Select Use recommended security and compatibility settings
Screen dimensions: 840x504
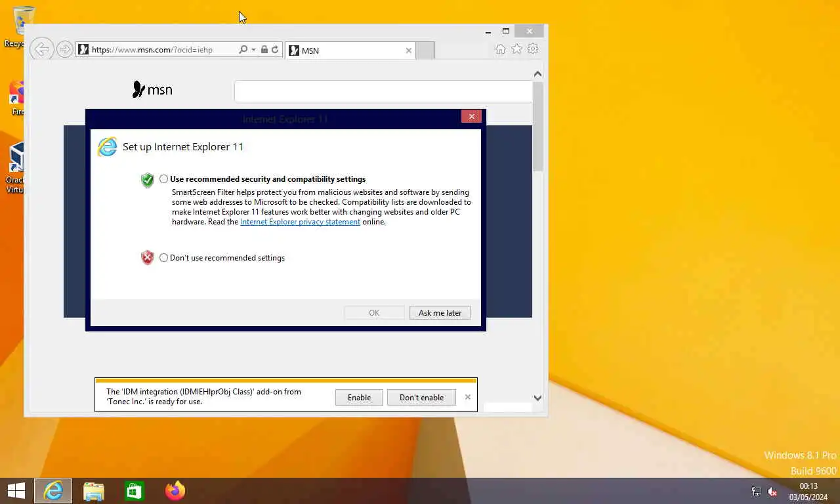tap(164, 179)
